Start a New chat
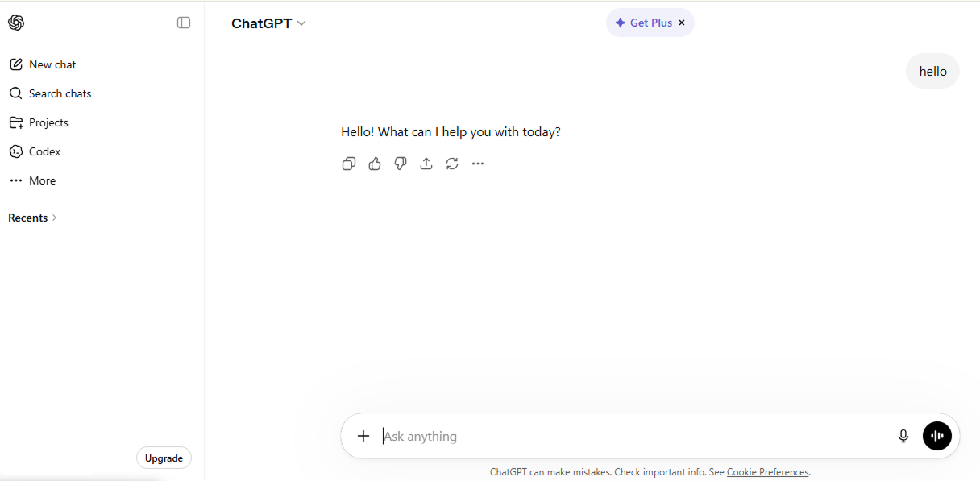Image resolution: width=980 pixels, height=481 pixels. (43, 64)
